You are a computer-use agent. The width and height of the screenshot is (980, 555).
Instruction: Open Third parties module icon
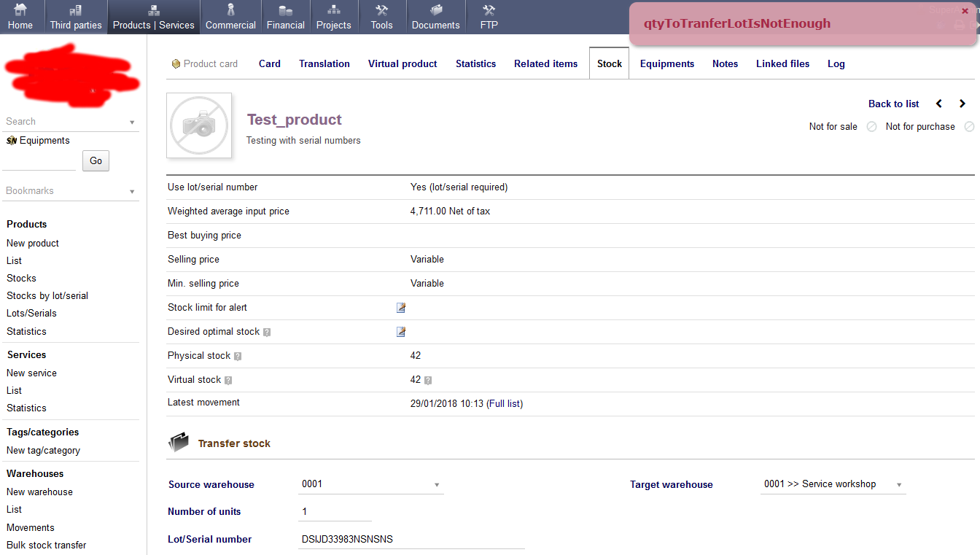point(76,10)
